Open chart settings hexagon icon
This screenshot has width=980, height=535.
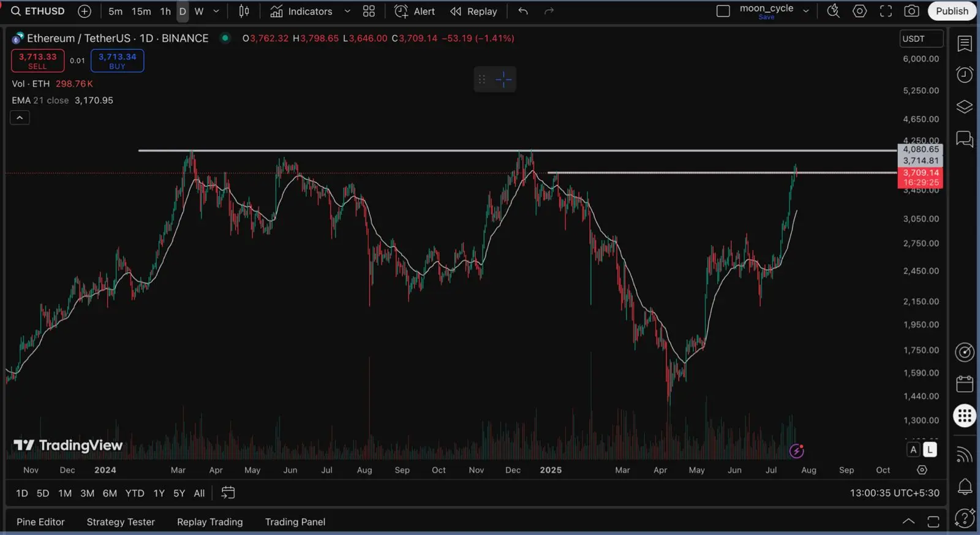[x=860, y=11]
